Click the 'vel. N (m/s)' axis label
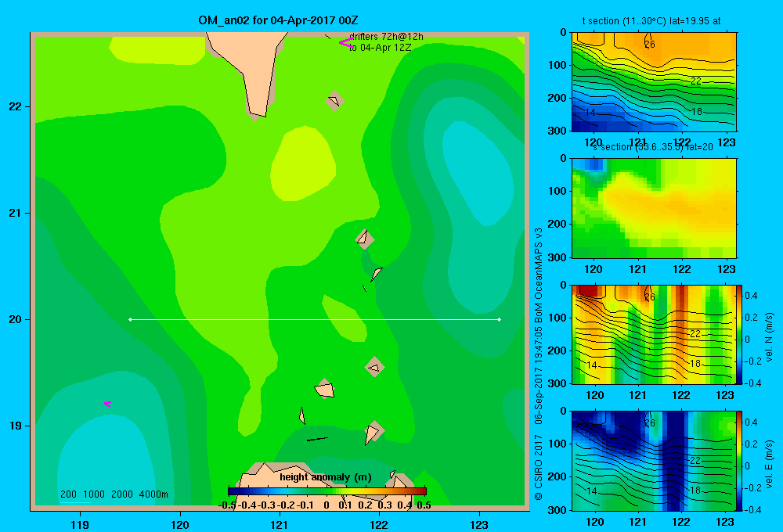The image size is (783, 532). click(770, 337)
